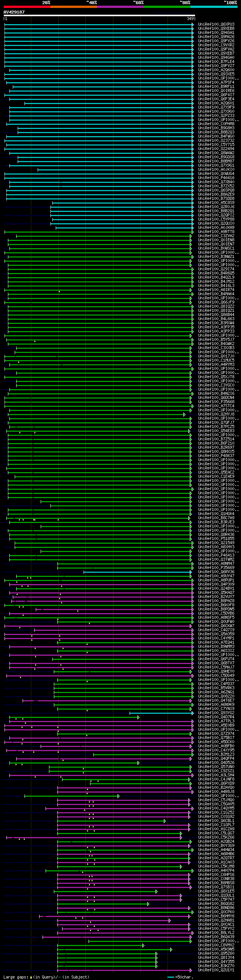The width and height of the screenshot is (241, 980).
Task: Select the UniRef100_A3LSH4 label
Action: click(x=216, y=775)
